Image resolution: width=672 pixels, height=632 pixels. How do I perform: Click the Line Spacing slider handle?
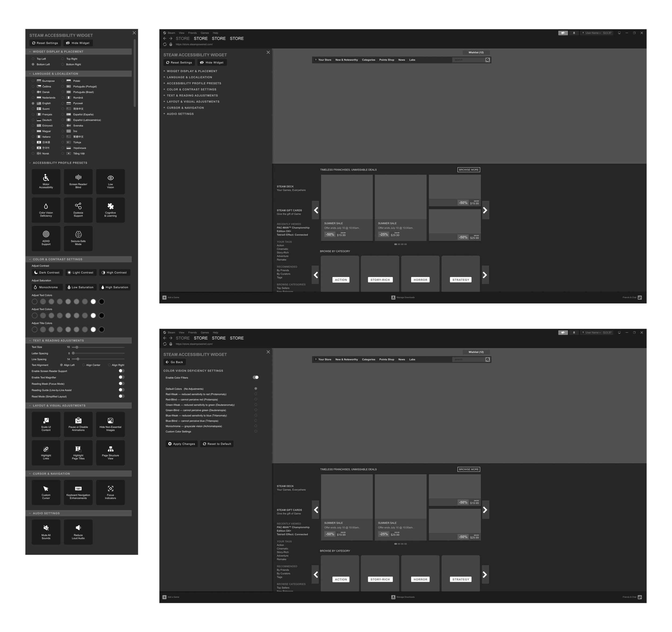(x=78, y=359)
